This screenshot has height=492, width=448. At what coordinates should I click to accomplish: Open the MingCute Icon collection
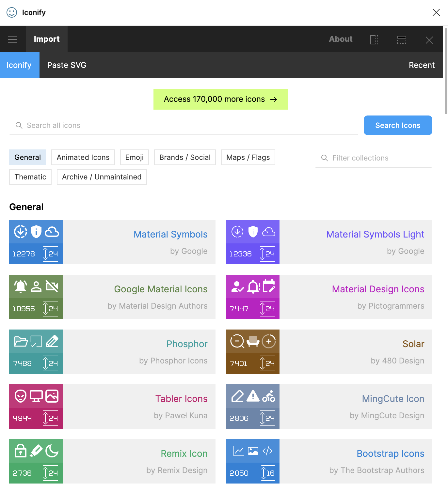pyautogui.click(x=329, y=407)
